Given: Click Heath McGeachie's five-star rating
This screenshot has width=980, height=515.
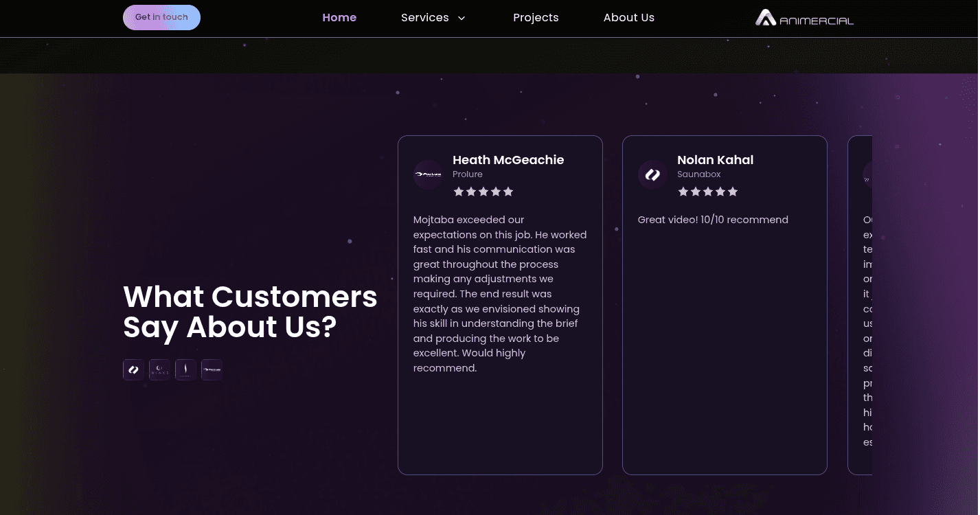Looking at the screenshot, I should coord(483,192).
